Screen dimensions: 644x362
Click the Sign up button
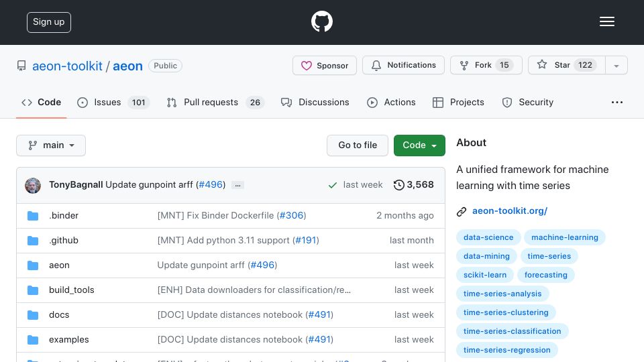click(x=49, y=22)
